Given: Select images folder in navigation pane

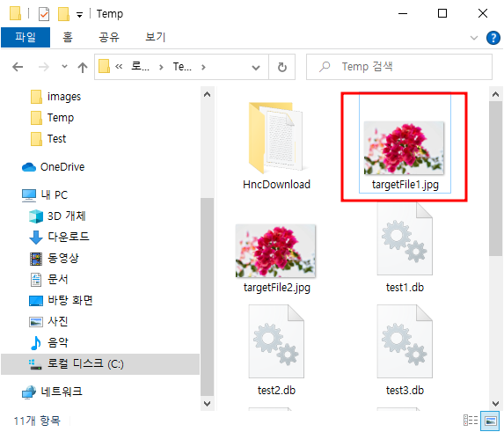Looking at the screenshot, I should click(64, 97).
